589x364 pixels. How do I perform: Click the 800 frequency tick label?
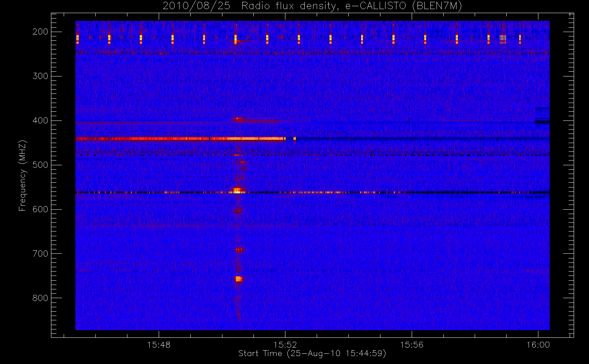coord(40,298)
